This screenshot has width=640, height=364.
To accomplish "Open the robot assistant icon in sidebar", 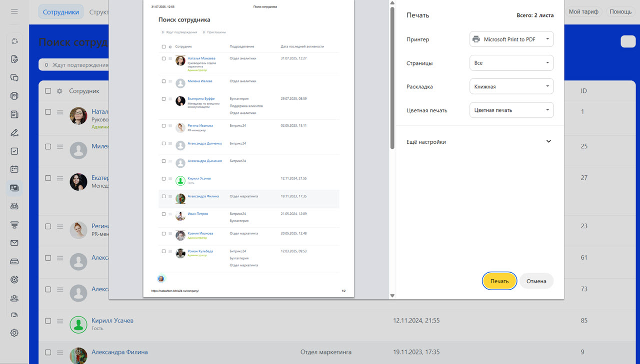I will pos(14,206).
